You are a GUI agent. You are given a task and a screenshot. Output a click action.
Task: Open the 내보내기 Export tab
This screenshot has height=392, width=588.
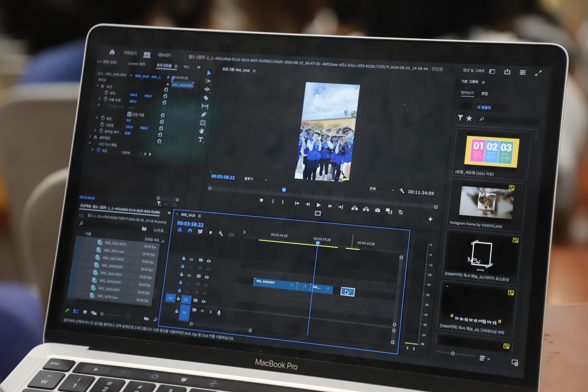click(164, 55)
